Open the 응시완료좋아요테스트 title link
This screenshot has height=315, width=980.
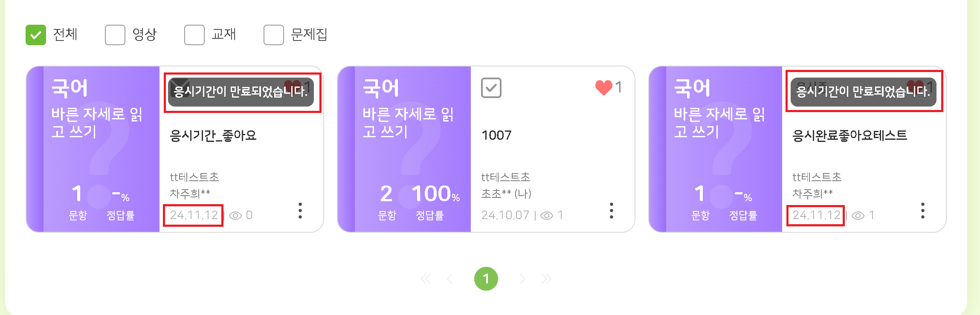(850, 136)
